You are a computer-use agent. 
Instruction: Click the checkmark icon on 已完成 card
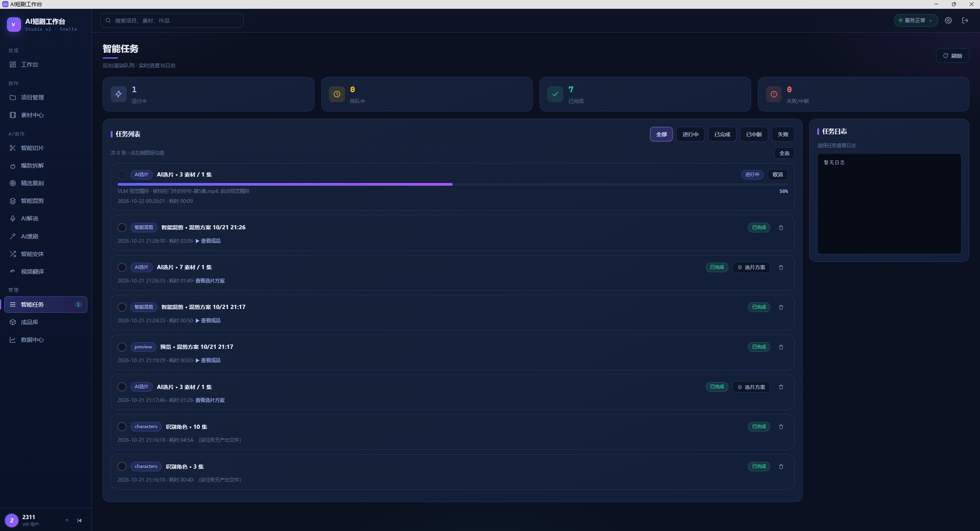tap(555, 94)
